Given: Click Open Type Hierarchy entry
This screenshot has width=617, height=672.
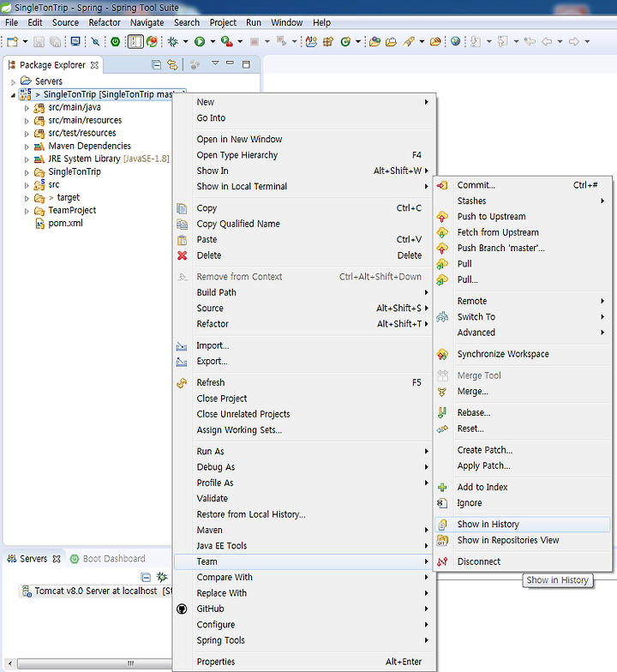Looking at the screenshot, I should (x=303, y=155).
